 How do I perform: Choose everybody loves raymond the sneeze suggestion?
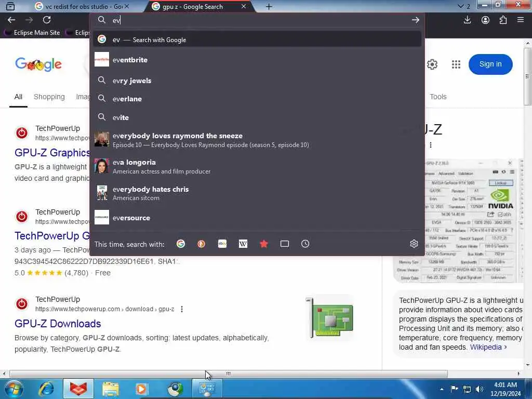point(257,140)
